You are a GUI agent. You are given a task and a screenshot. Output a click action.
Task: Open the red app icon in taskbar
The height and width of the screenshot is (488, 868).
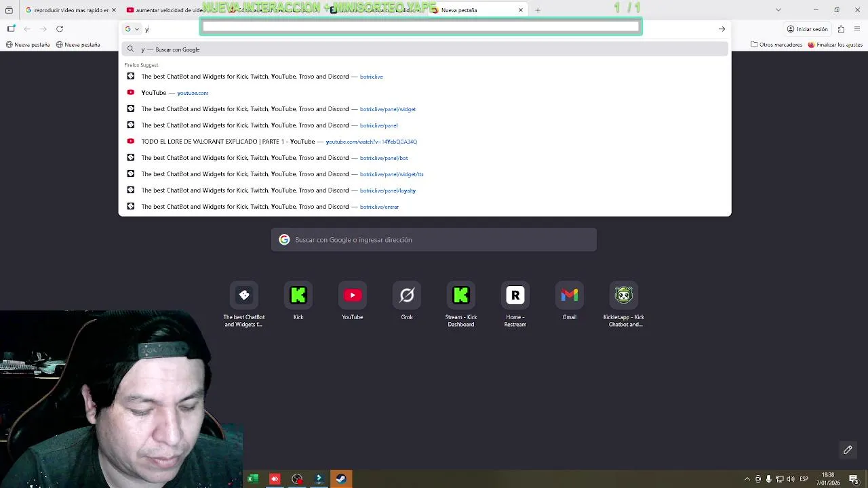point(275,479)
